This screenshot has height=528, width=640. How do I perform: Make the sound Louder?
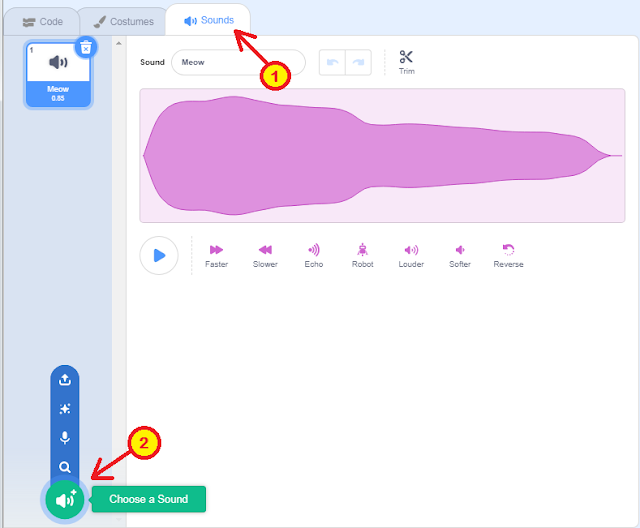click(x=411, y=256)
